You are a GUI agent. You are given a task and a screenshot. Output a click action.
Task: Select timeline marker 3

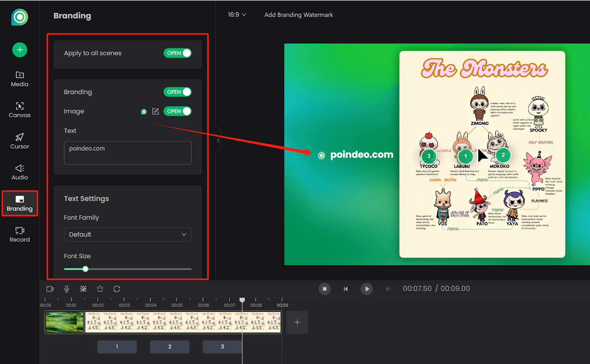[222, 347]
